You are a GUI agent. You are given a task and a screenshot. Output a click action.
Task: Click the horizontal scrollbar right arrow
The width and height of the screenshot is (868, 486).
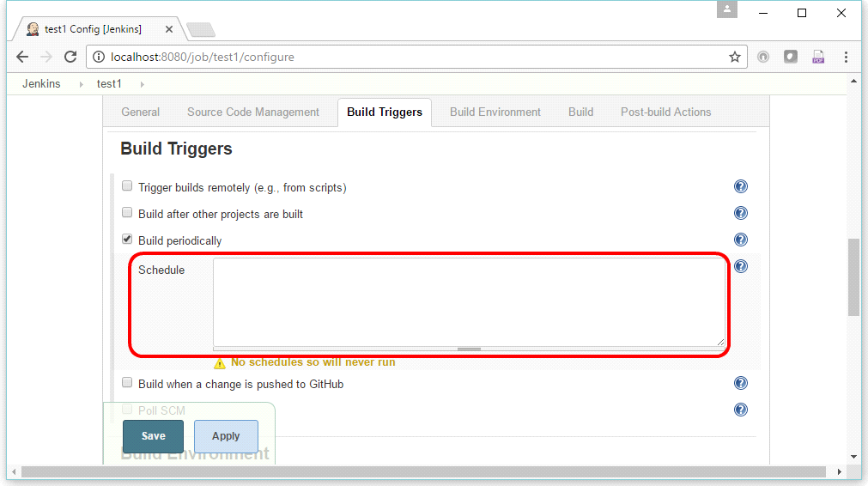coord(839,471)
